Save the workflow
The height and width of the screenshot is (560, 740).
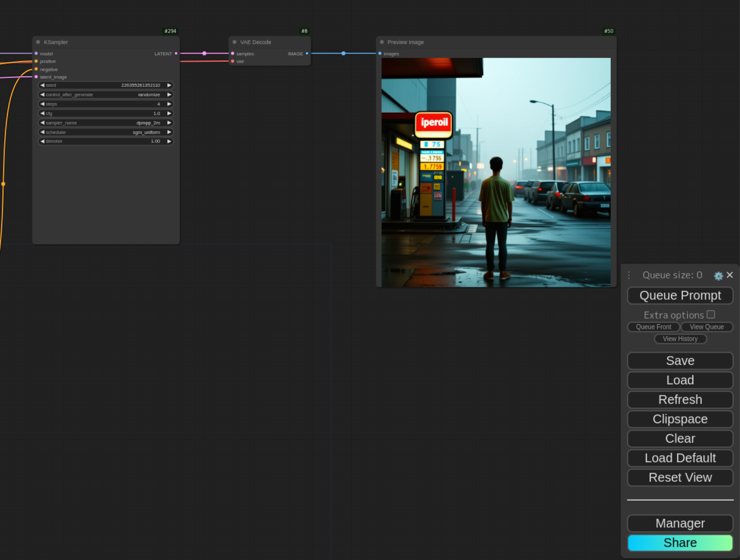pyautogui.click(x=680, y=361)
